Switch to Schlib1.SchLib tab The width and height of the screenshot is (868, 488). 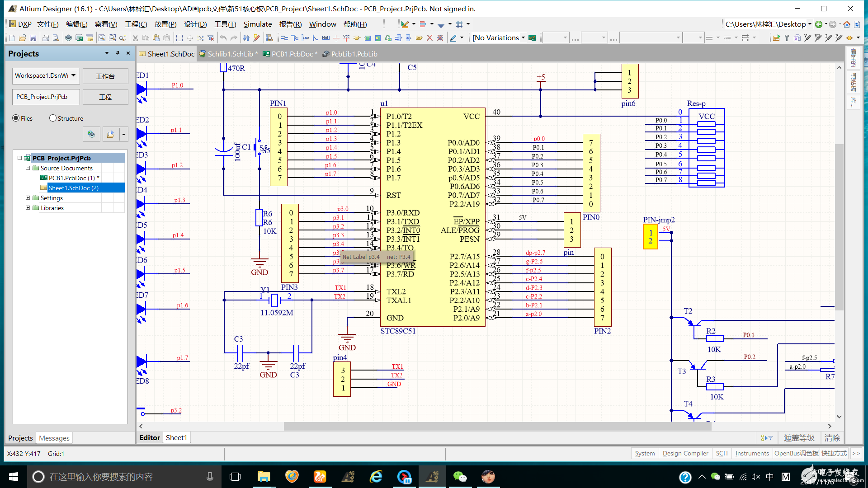pos(229,54)
